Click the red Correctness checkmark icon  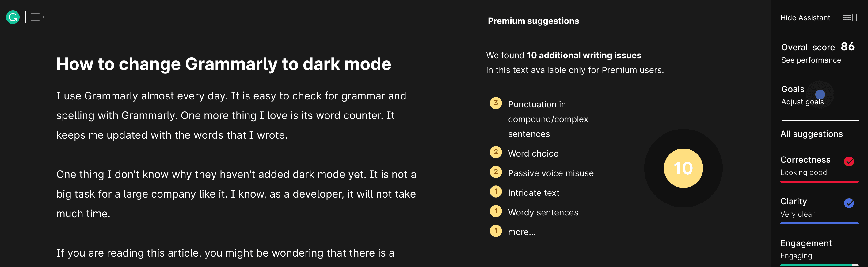click(848, 161)
